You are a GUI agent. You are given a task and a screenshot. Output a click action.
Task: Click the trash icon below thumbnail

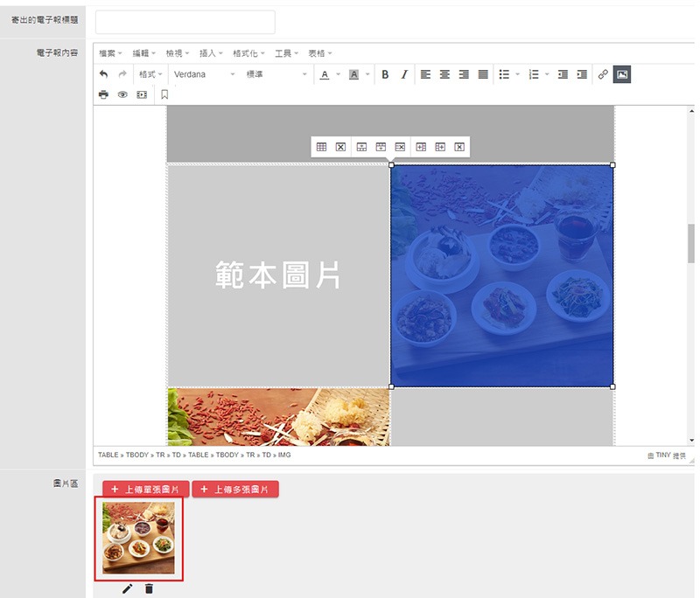click(149, 589)
